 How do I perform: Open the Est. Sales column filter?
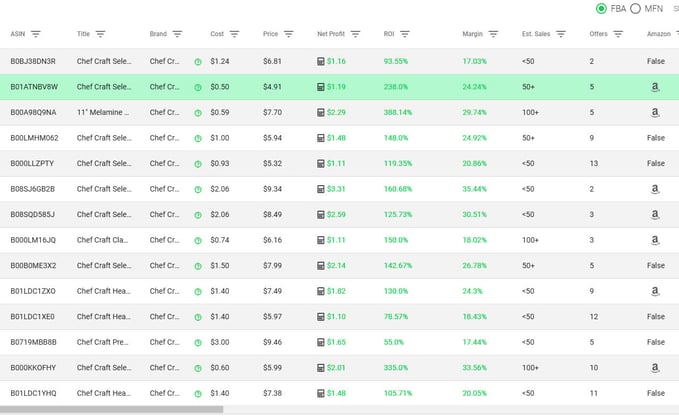(x=561, y=34)
